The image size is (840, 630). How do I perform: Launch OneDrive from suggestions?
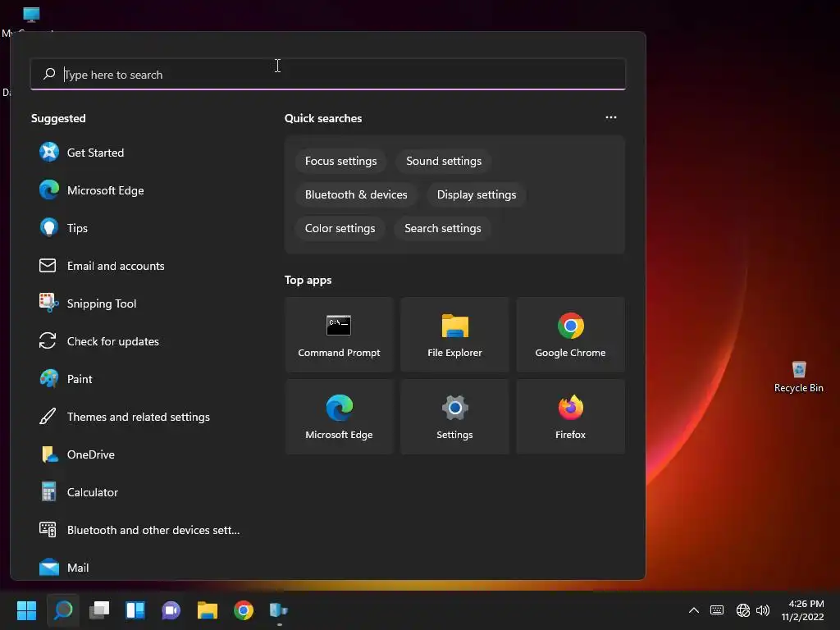pyautogui.click(x=139, y=454)
